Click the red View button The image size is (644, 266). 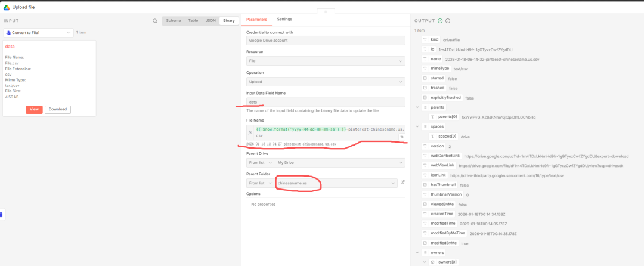[x=34, y=109]
